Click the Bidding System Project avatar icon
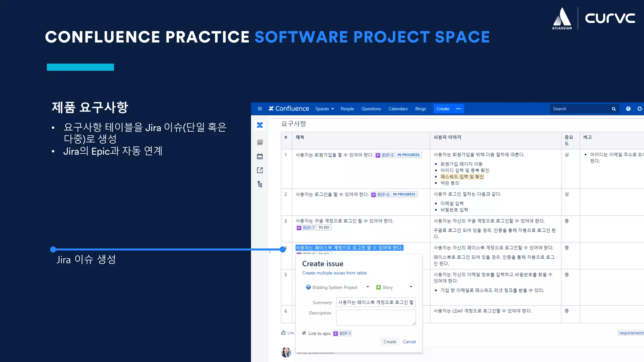This screenshot has height=362, width=644. coord(308,287)
